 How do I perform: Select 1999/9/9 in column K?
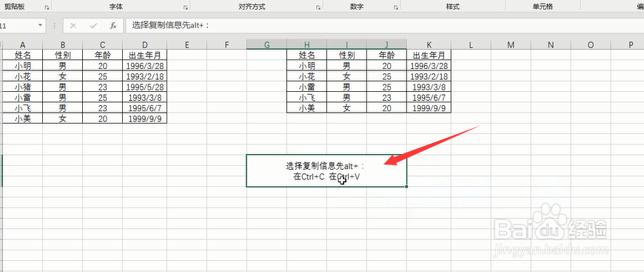tap(429, 108)
